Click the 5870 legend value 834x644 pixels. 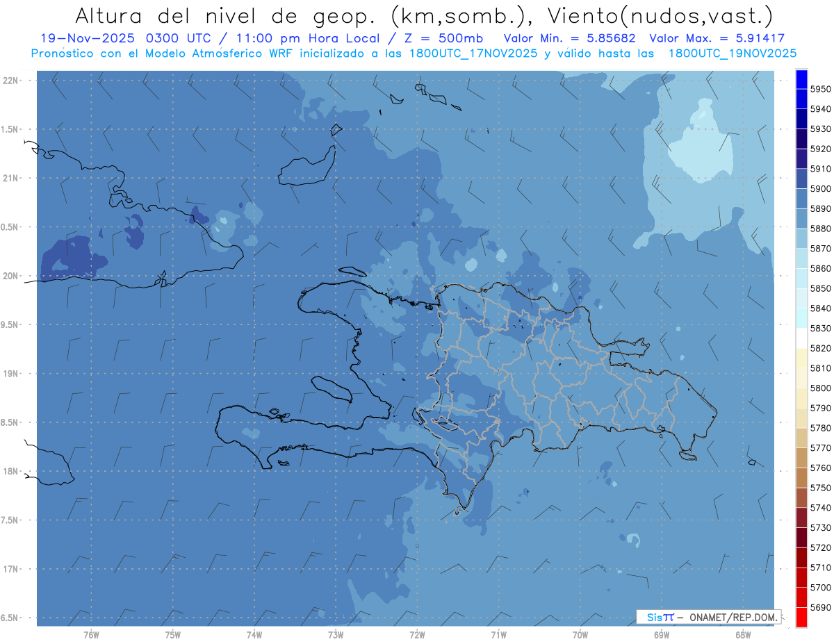tap(820, 249)
